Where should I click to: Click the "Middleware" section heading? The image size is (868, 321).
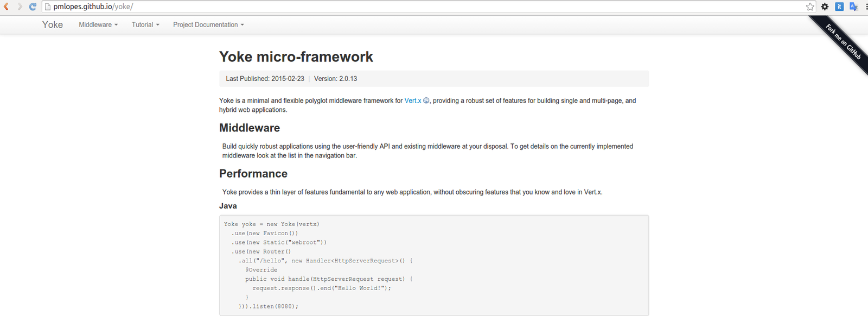point(250,128)
